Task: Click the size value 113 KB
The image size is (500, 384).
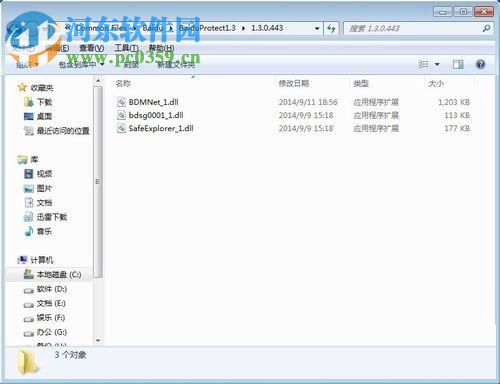Action: click(457, 115)
